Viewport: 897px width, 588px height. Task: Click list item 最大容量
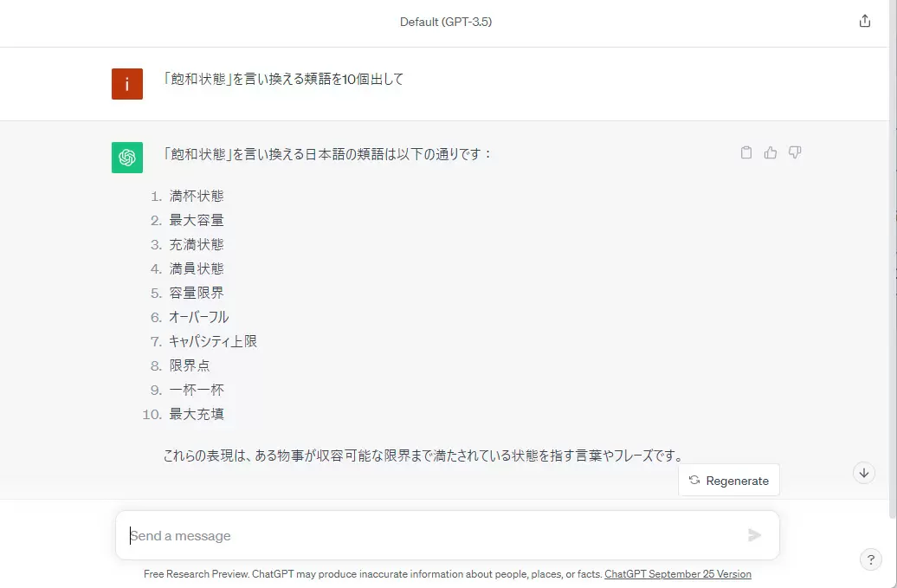197,220
